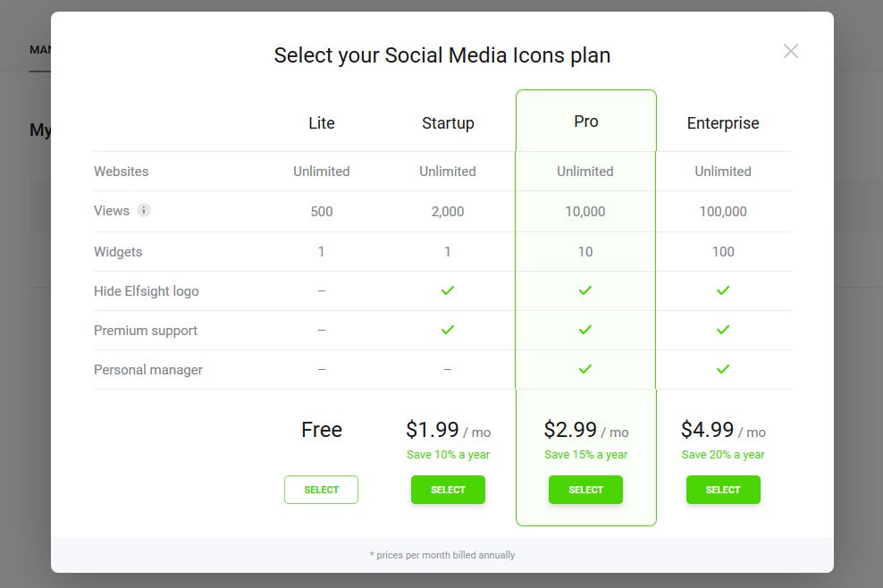Screen dimensions: 883x588
Task: Toggle the Enterprise Hide Elfsight logo mark
Action: [x=723, y=290]
